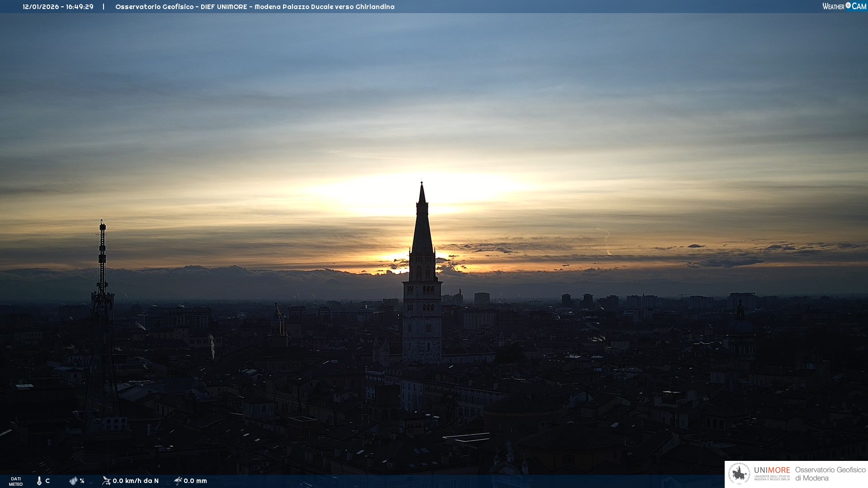Click the timestamp 12/01/2026 16:49:29
The width and height of the screenshot is (868, 488).
pos(58,7)
